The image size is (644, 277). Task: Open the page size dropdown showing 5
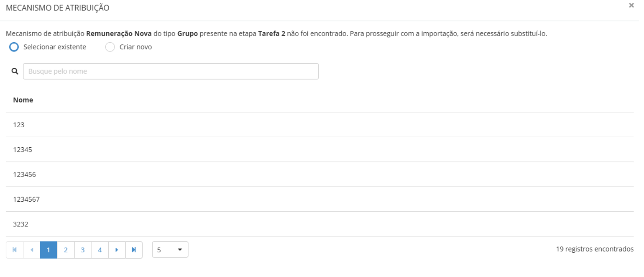[170, 250]
